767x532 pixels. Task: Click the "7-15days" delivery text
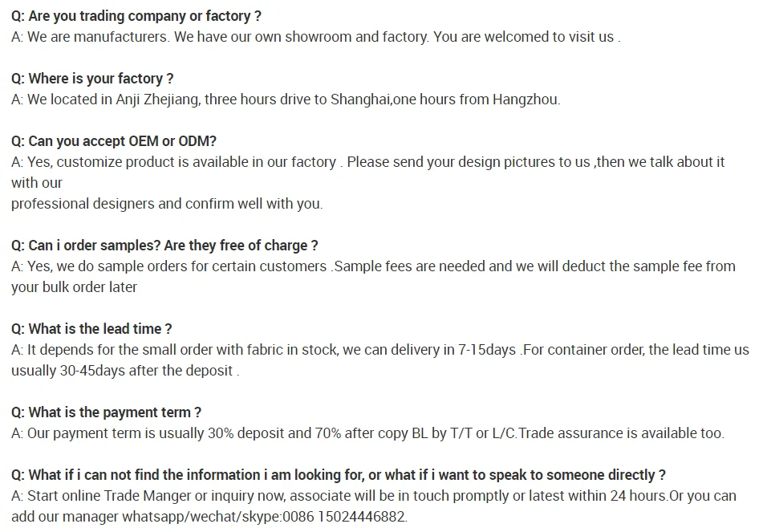click(x=488, y=350)
